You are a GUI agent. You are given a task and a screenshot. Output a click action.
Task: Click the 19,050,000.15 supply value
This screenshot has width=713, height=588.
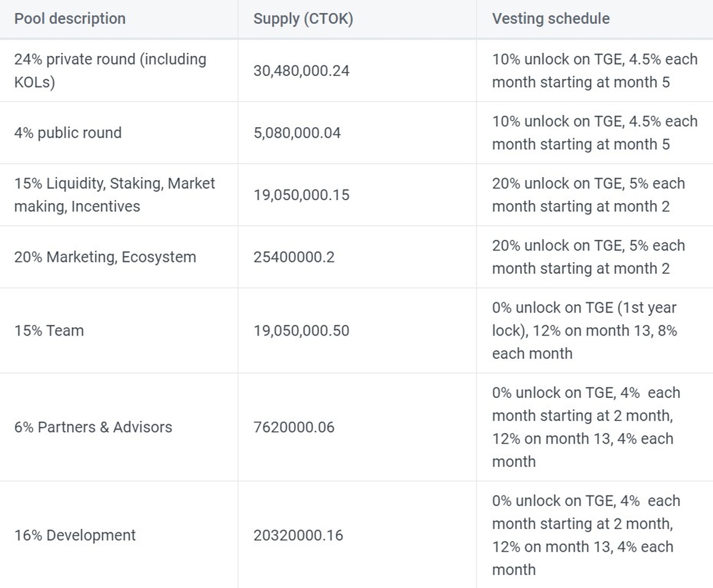pos(301,195)
